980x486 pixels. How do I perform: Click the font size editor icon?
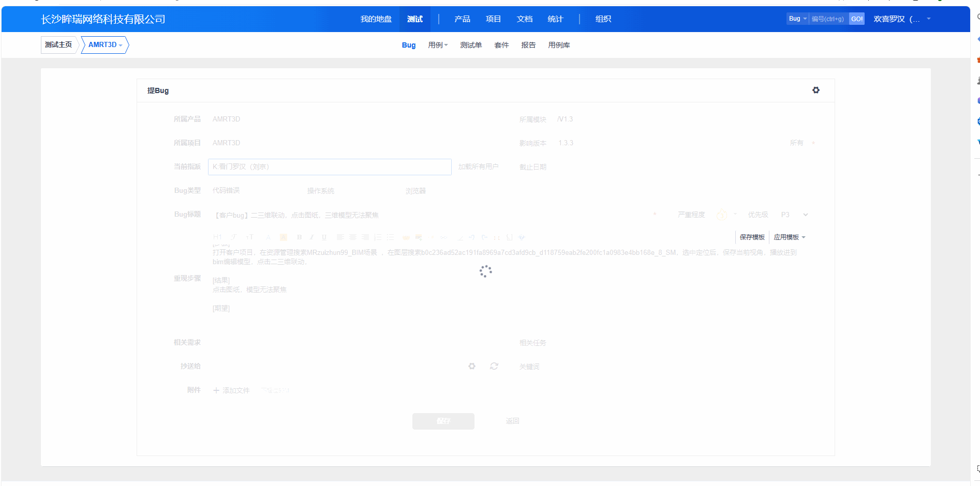click(250, 237)
